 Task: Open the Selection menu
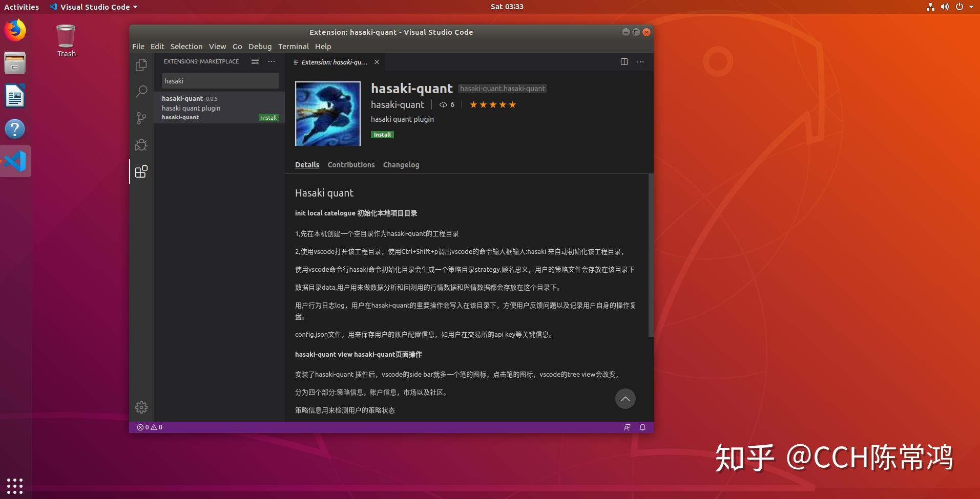[x=186, y=46]
